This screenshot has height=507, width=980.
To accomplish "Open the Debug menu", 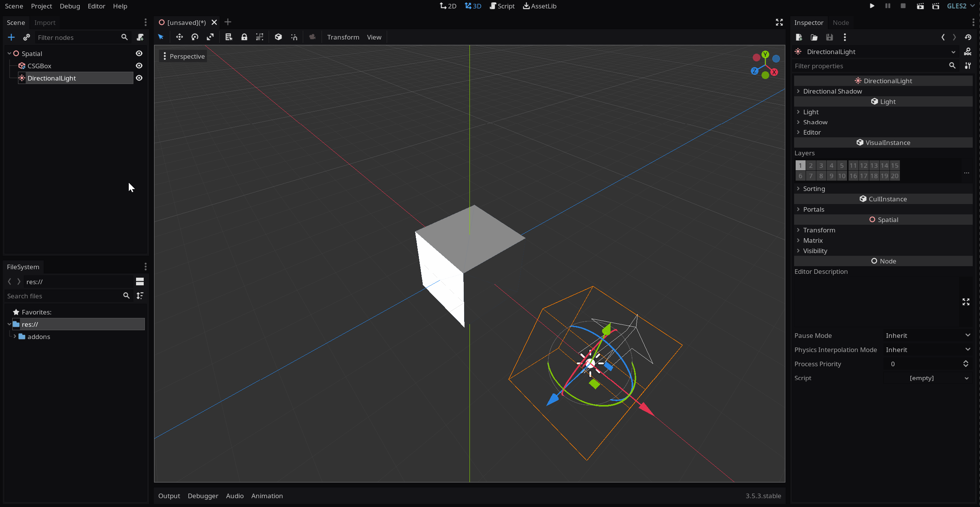I will (x=70, y=6).
